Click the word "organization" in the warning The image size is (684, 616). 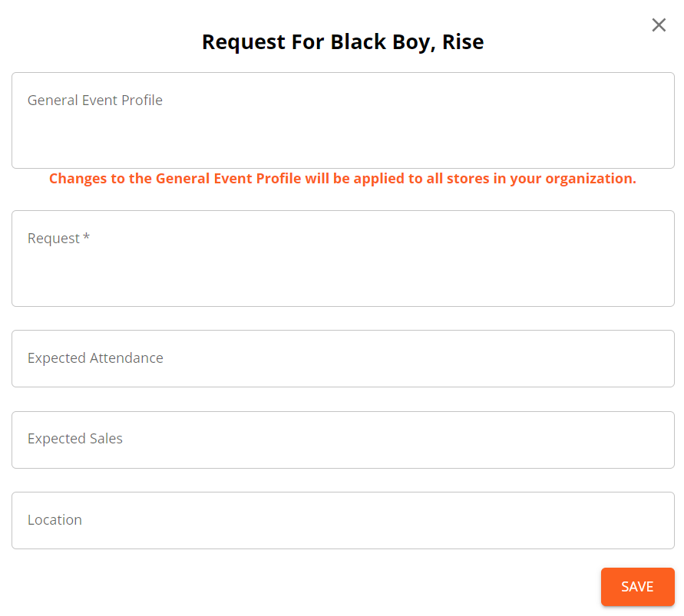tap(590, 179)
